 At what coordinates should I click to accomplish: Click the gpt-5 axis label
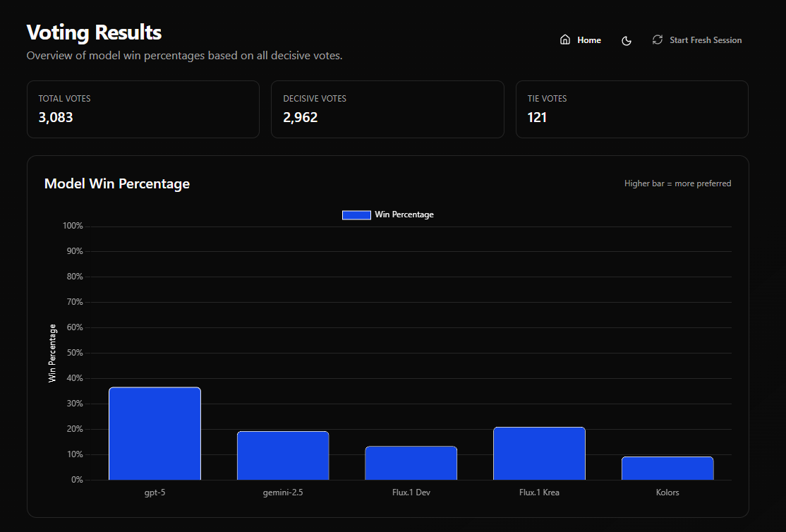point(155,492)
